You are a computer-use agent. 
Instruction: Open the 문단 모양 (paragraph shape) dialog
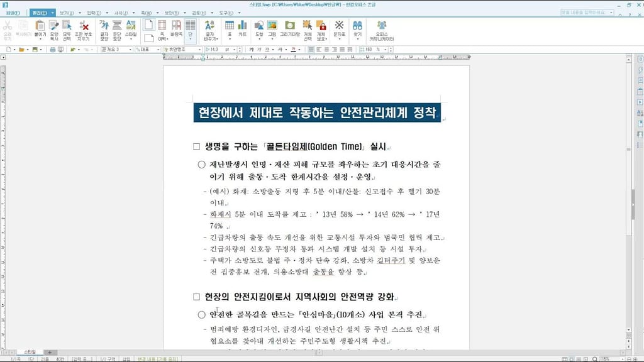(117, 30)
